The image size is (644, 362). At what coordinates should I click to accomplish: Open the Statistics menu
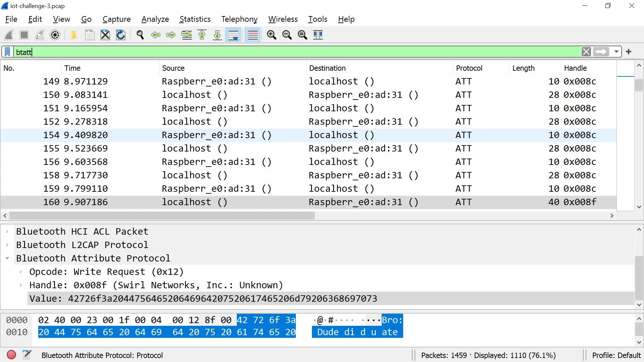pos(195,19)
